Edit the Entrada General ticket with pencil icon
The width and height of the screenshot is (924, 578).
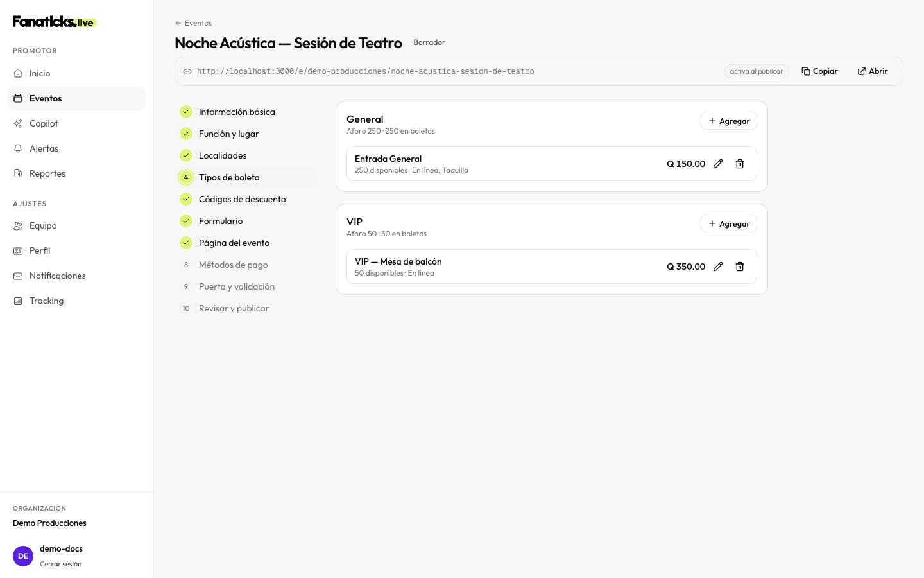[718, 164]
